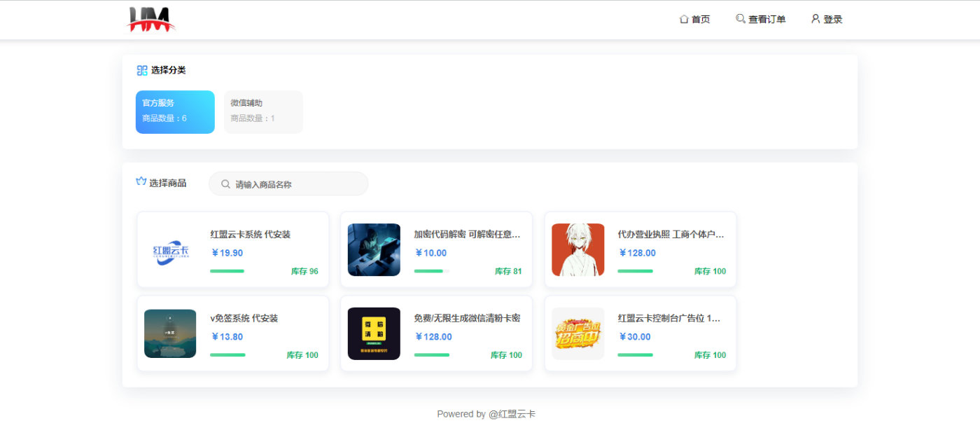Click the product name search input field

pyautogui.click(x=294, y=184)
